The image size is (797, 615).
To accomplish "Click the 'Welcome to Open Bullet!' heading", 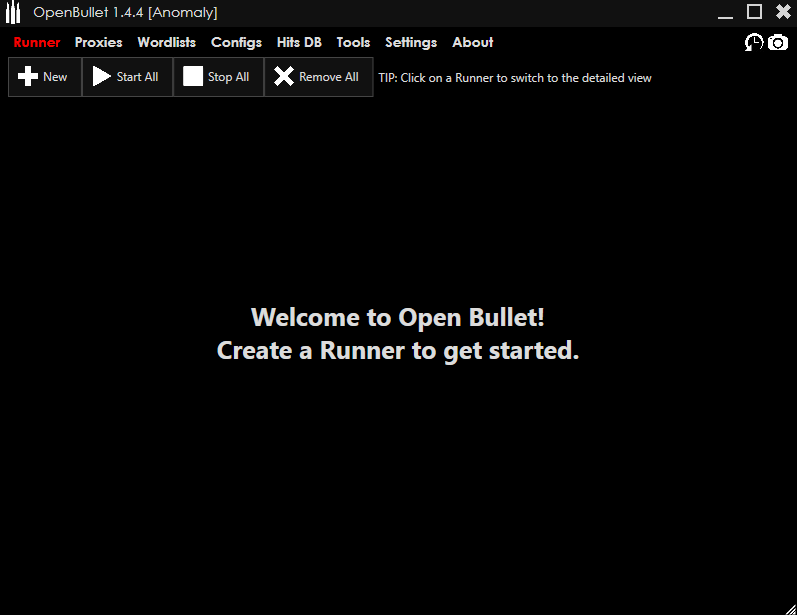I will [x=397, y=317].
